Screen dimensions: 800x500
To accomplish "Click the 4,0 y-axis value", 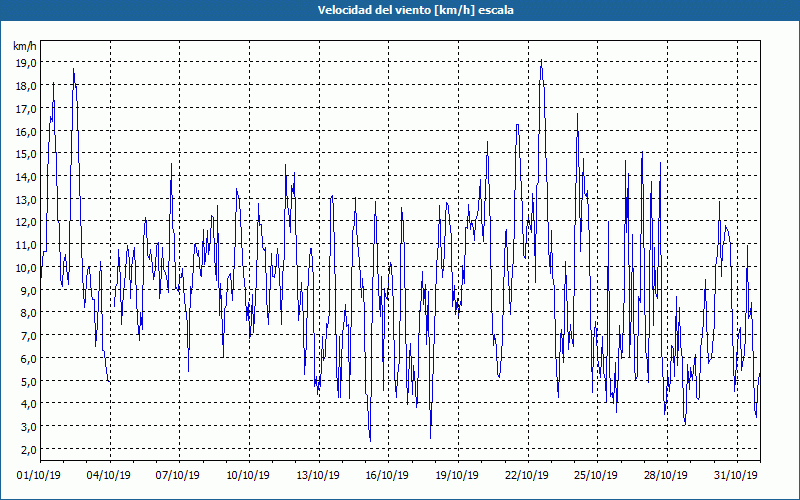I will [x=29, y=404].
